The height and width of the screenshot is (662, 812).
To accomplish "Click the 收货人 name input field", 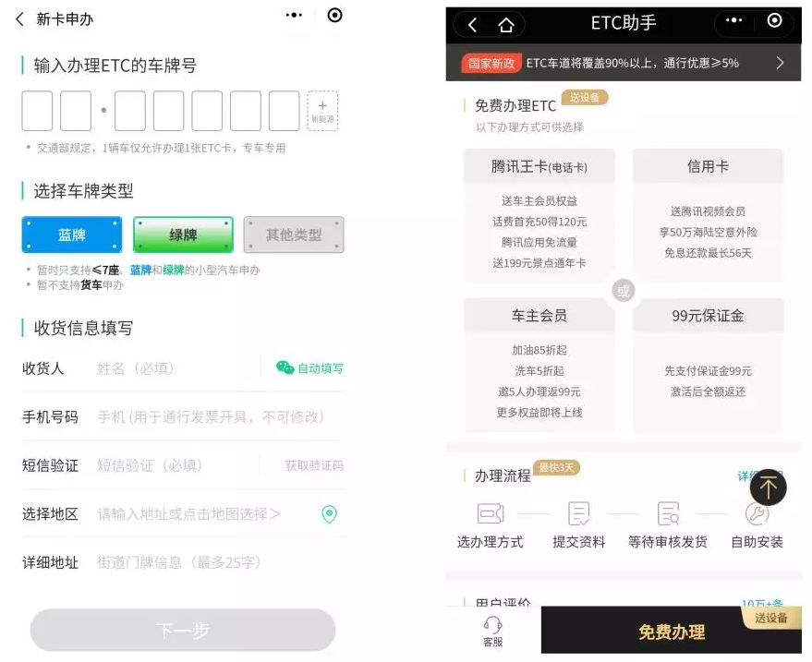I will (166, 367).
